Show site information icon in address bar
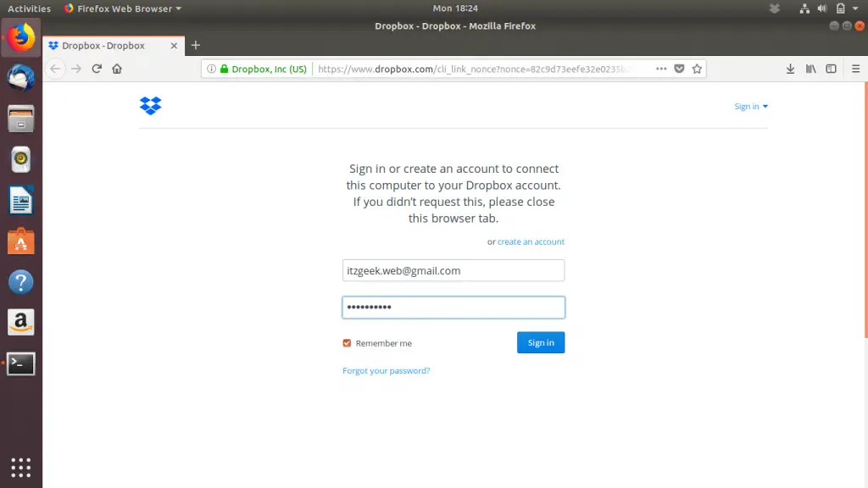This screenshot has height=488, width=868. (211, 69)
